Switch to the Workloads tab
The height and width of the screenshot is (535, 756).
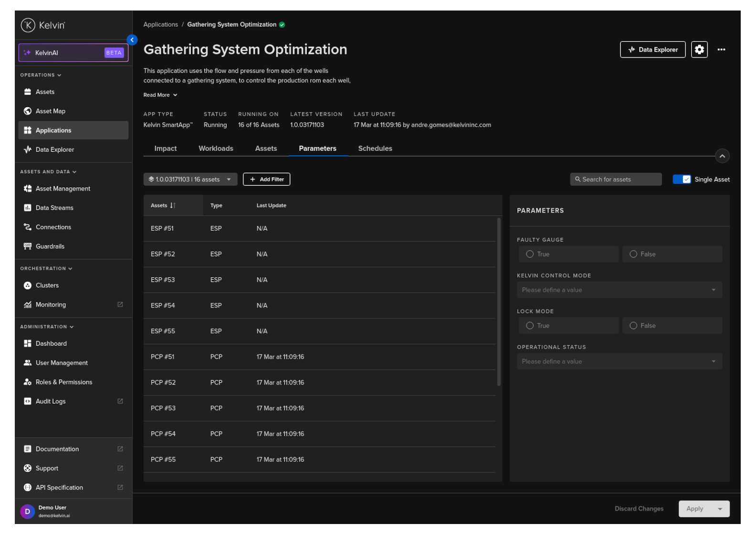216,149
